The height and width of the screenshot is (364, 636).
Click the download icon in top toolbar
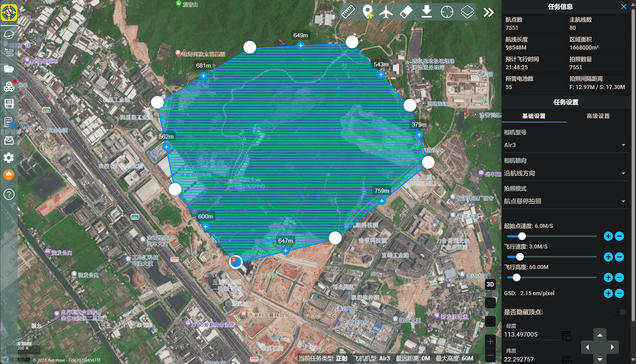point(427,12)
